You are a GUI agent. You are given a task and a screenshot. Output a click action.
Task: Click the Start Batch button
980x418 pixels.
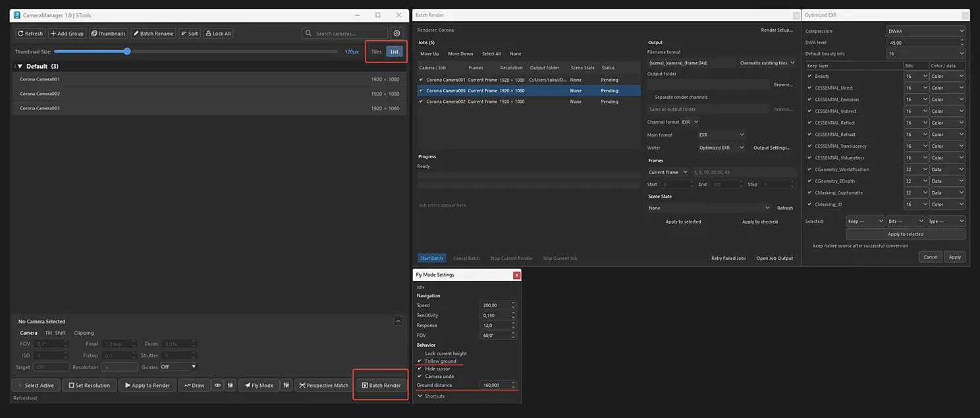[x=431, y=258]
